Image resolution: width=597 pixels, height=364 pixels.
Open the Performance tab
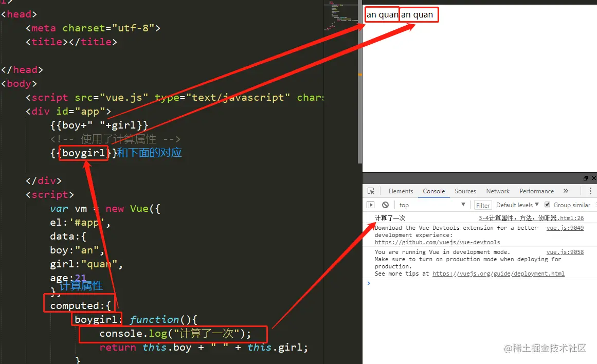536,191
